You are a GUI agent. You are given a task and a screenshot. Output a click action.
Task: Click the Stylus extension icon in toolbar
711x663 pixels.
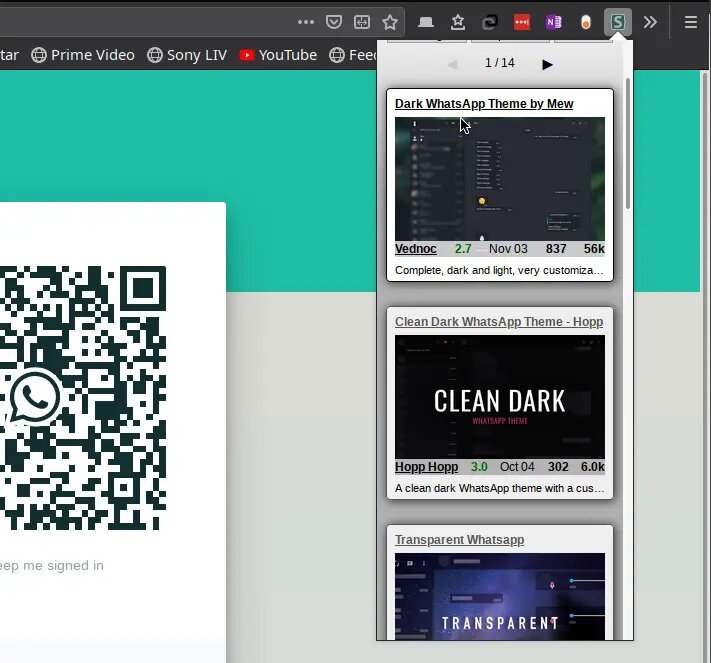coord(618,21)
